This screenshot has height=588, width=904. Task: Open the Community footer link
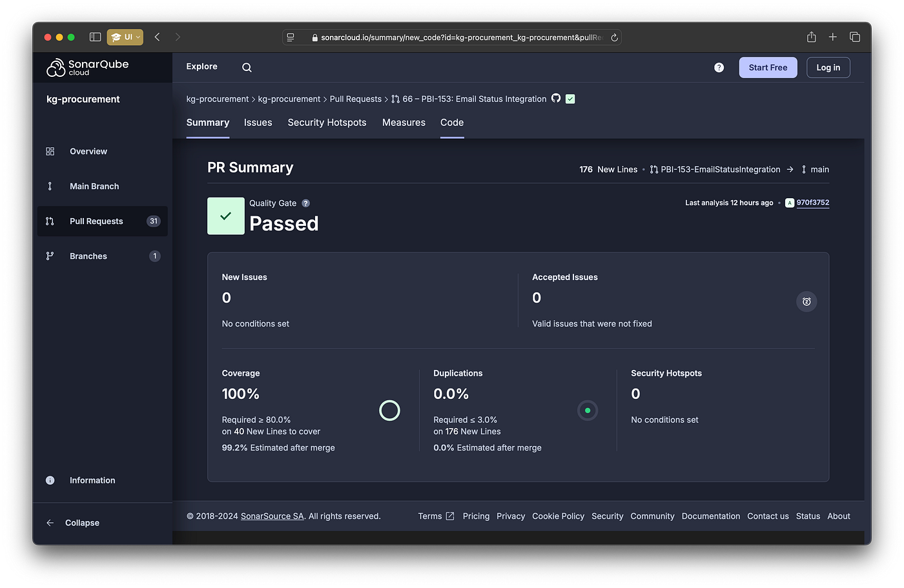tap(652, 516)
